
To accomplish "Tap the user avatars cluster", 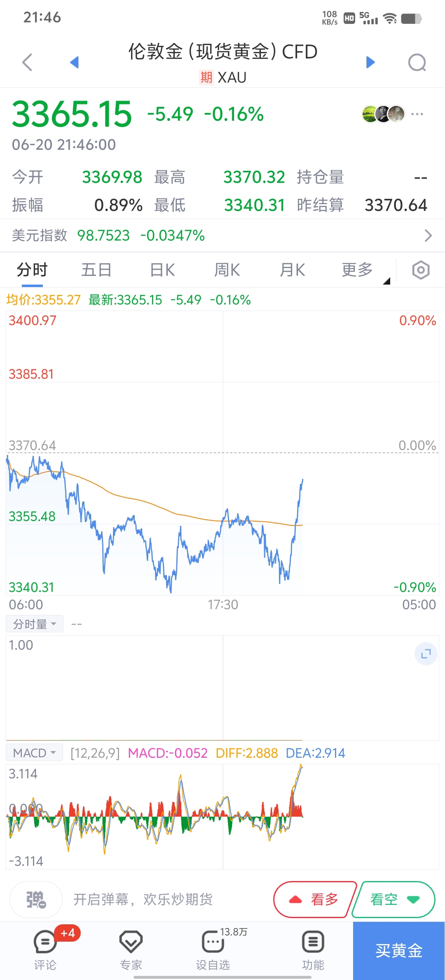I will (x=383, y=114).
